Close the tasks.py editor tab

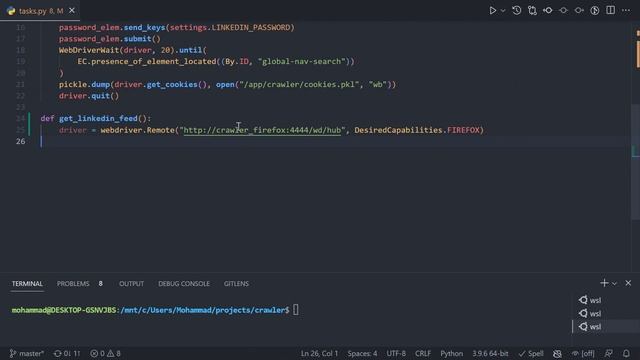tap(72, 11)
